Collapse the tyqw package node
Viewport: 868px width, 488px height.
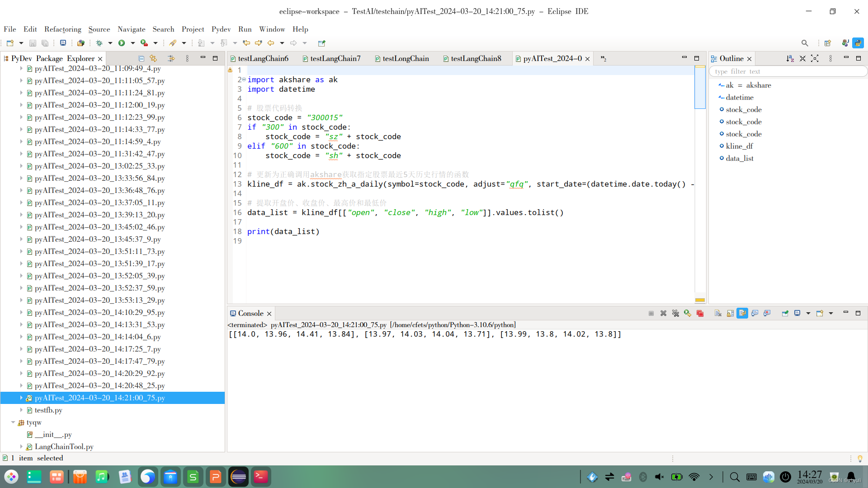pos(13,422)
